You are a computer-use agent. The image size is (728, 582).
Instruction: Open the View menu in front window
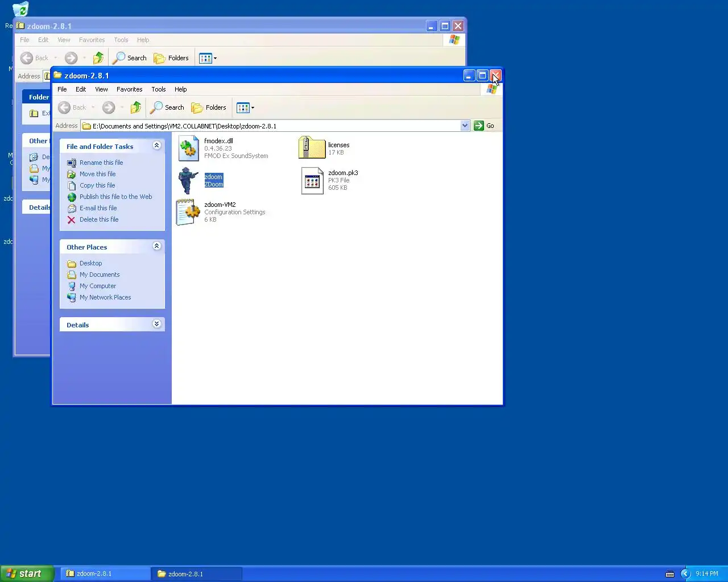pos(101,89)
